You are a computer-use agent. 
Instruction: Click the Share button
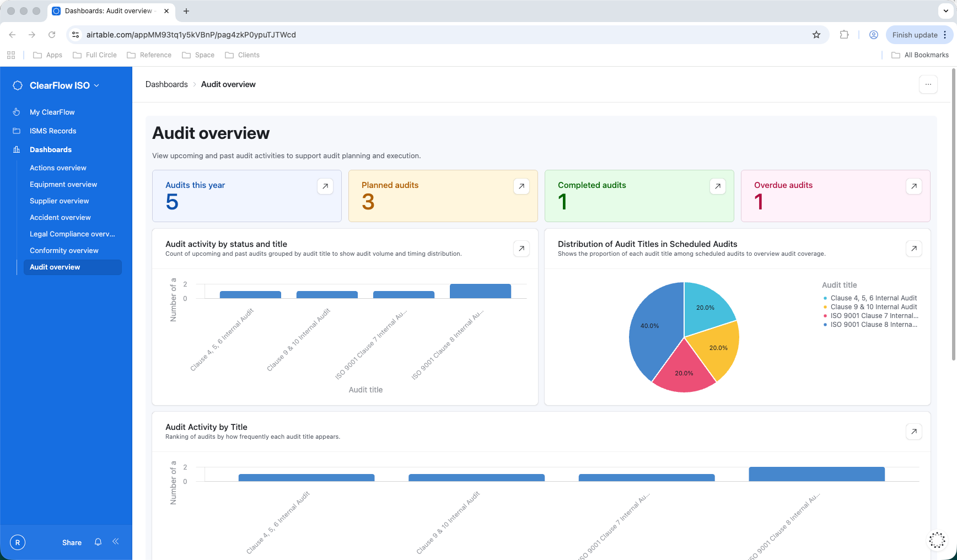[x=72, y=543]
